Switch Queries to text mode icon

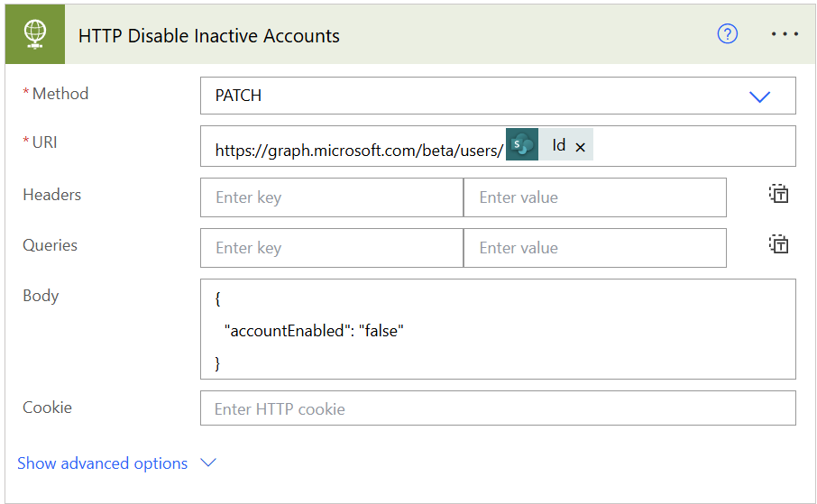779,245
